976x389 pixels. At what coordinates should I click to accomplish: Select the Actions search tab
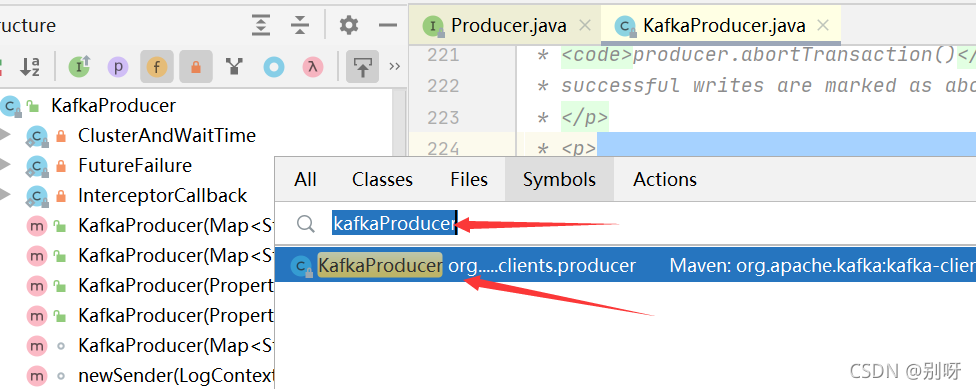[x=665, y=179]
